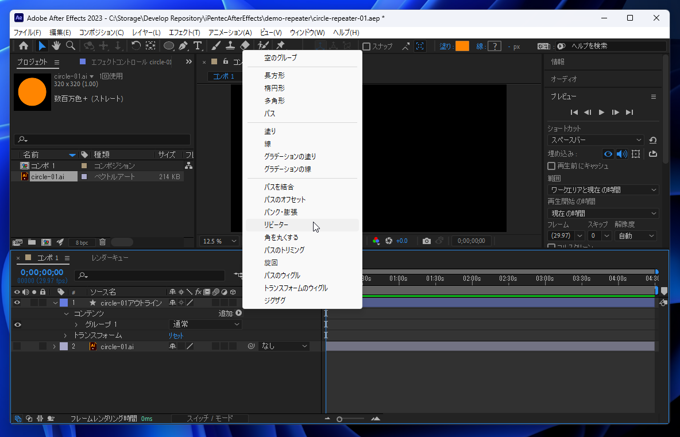Select the Eraser tool
The width and height of the screenshot is (680, 437).
point(245,45)
